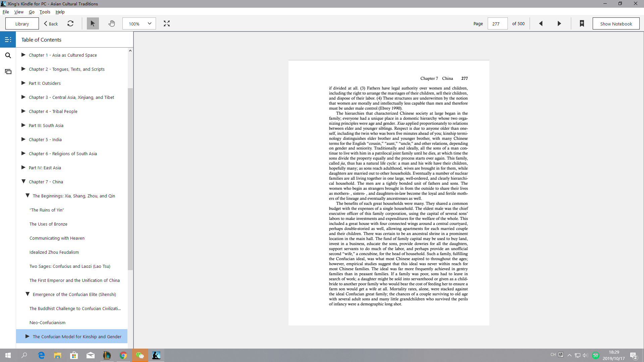This screenshot has width=644, height=362.
Task: Click the page number input field
Action: (497, 23)
